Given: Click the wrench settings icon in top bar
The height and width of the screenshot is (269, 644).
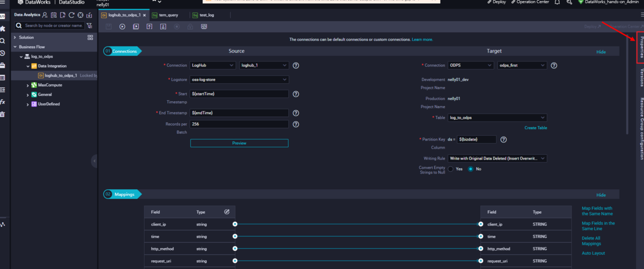Looking at the screenshot, I should (569, 2).
